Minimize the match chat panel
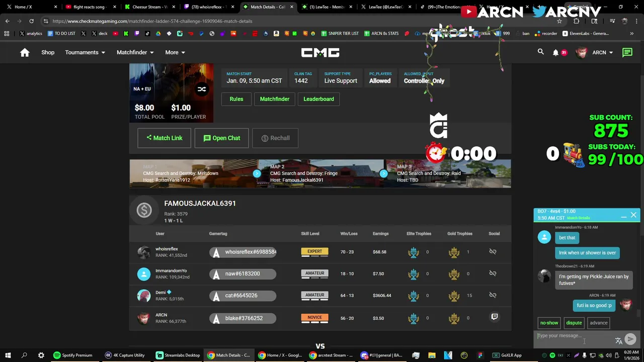 click(624, 216)
